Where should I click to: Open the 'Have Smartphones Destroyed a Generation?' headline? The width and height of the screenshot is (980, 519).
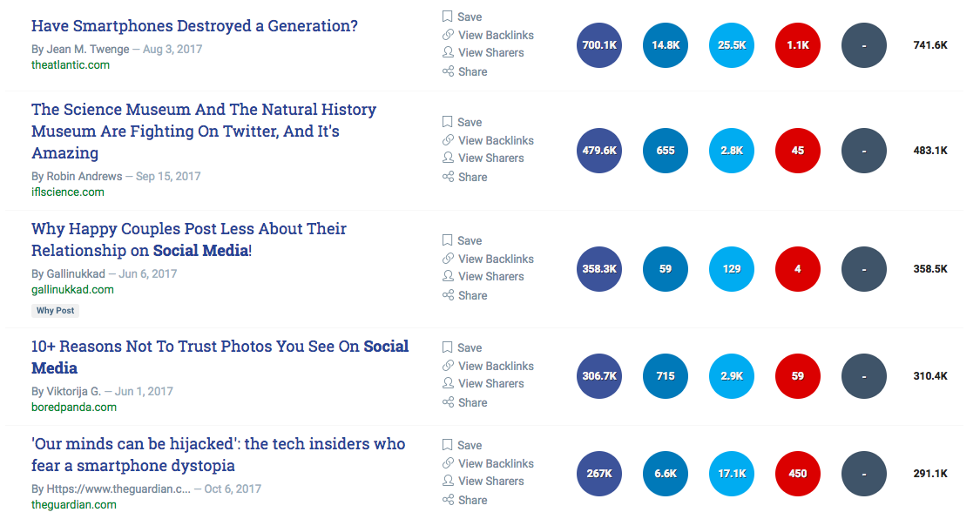pos(194,25)
